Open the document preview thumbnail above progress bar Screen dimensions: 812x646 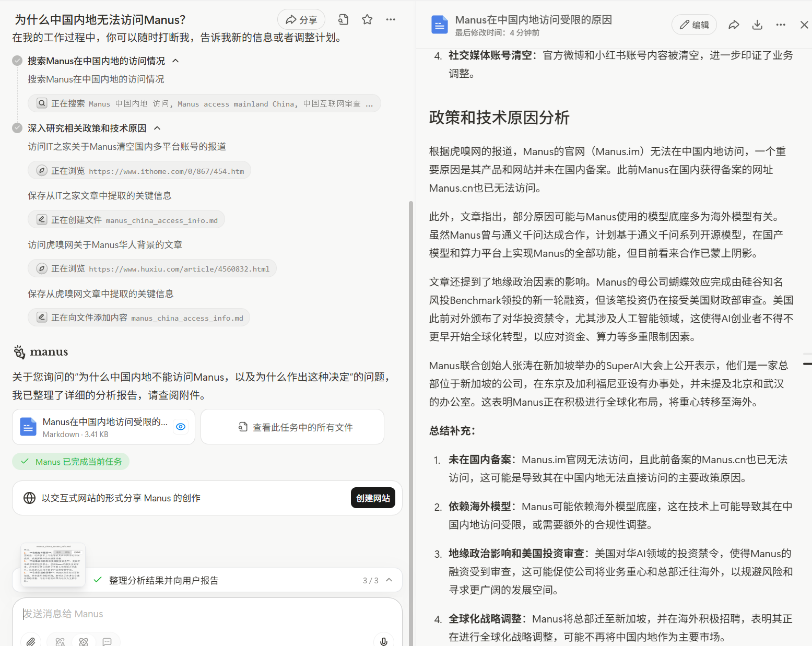coord(53,565)
